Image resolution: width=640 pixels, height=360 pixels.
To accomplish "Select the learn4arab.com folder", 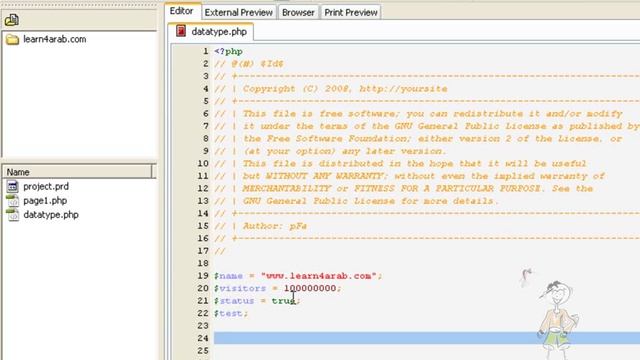I will [x=54, y=39].
